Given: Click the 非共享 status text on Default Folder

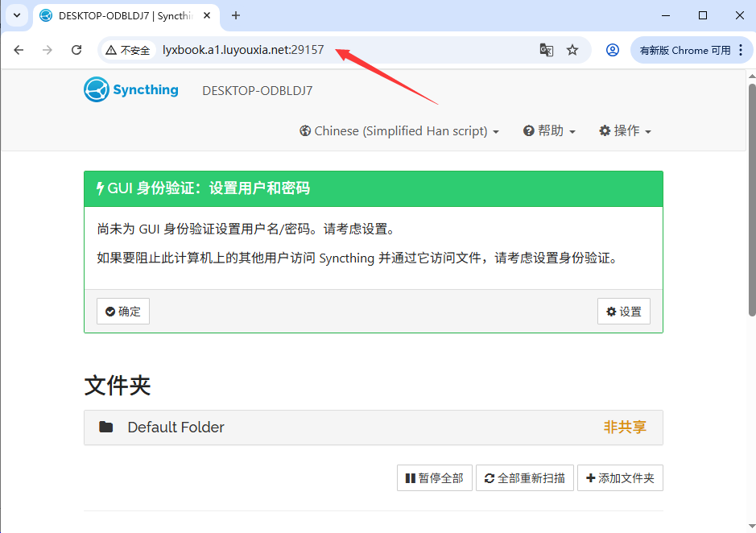Looking at the screenshot, I should (625, 427).
